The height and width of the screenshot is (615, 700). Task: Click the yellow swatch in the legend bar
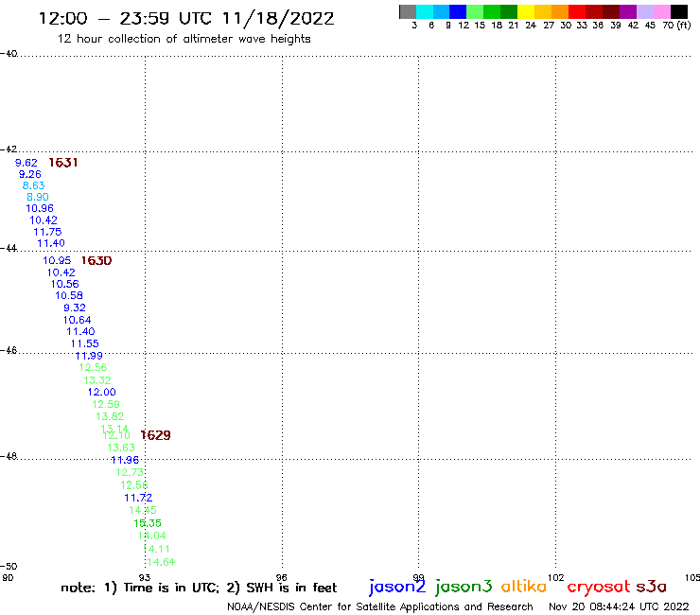526,11
